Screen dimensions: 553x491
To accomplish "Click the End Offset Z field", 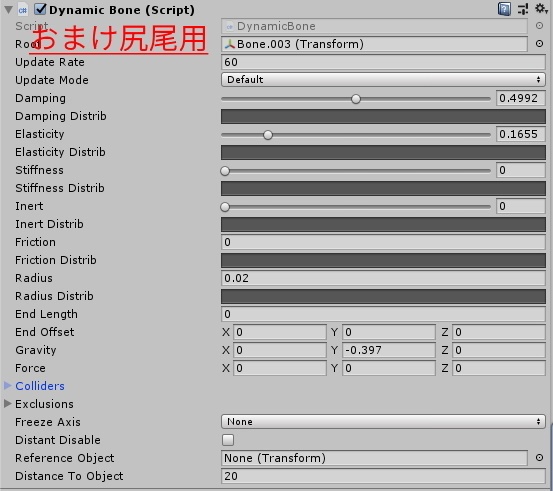I will click(499, 332).
